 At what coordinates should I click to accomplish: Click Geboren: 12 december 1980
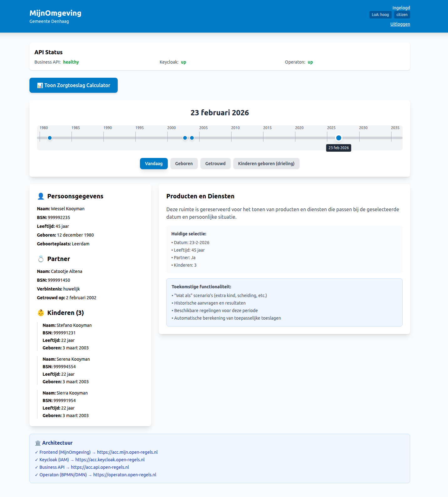[65, 235]
